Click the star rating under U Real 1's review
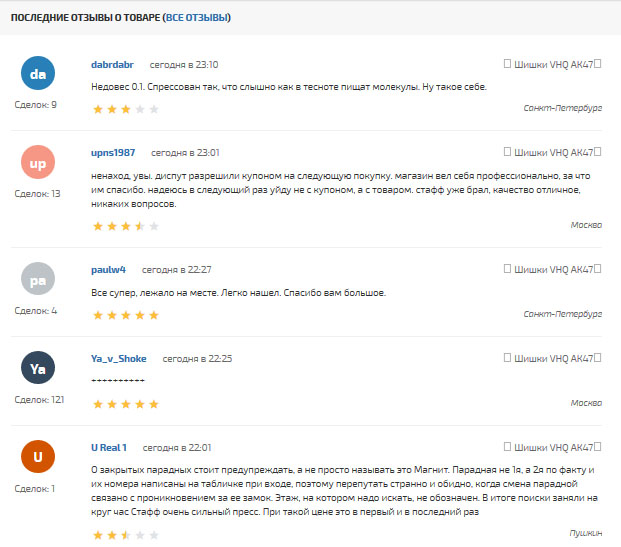 (x=126, y=536)
